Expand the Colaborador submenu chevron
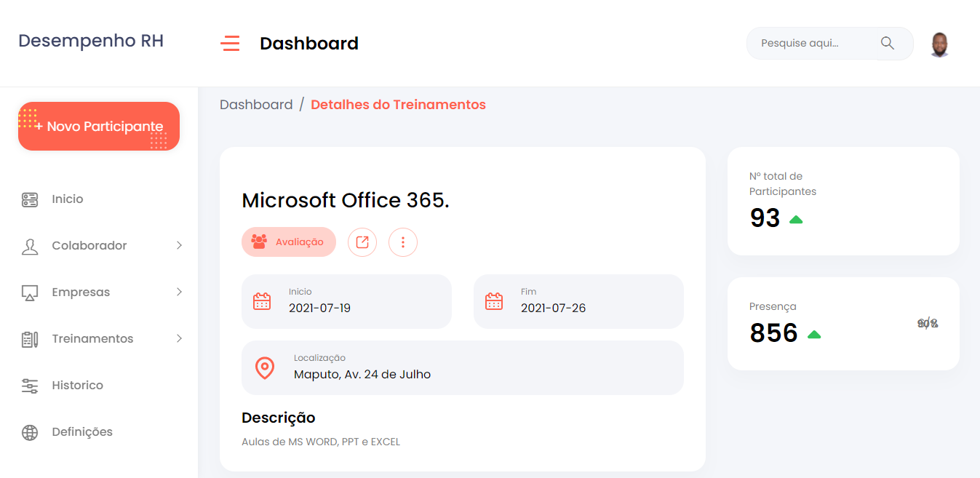 click(179, 246)
